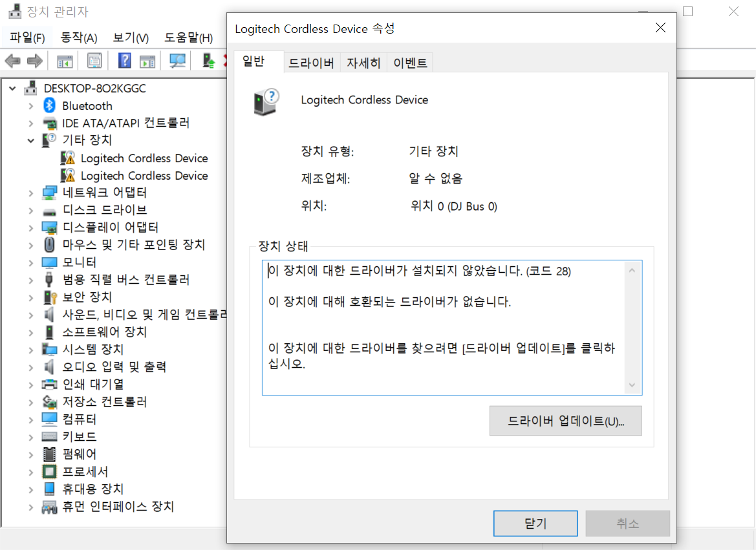
Task: Click the update driver toolbar icon
Action: [208, 61]
